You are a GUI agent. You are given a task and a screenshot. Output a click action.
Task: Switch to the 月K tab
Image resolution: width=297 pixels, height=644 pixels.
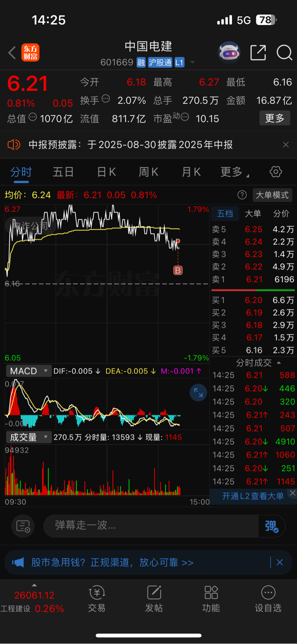click(x=191, y=172)
